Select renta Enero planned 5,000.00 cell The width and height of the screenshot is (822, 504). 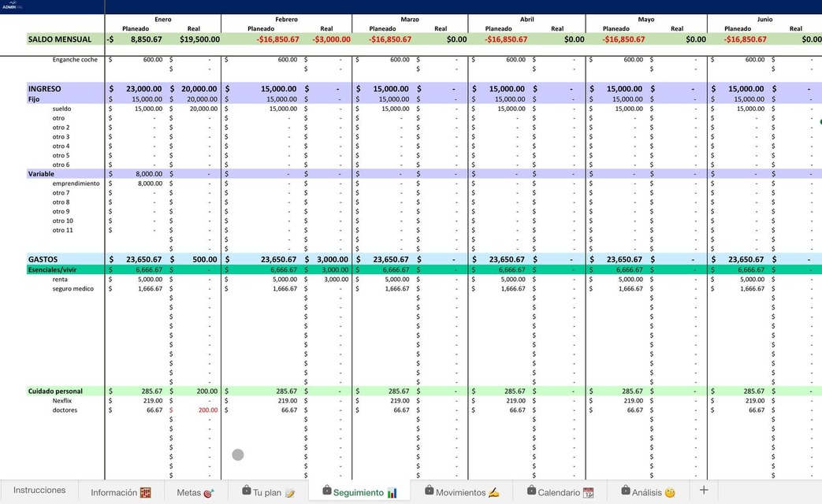(150, 280)
